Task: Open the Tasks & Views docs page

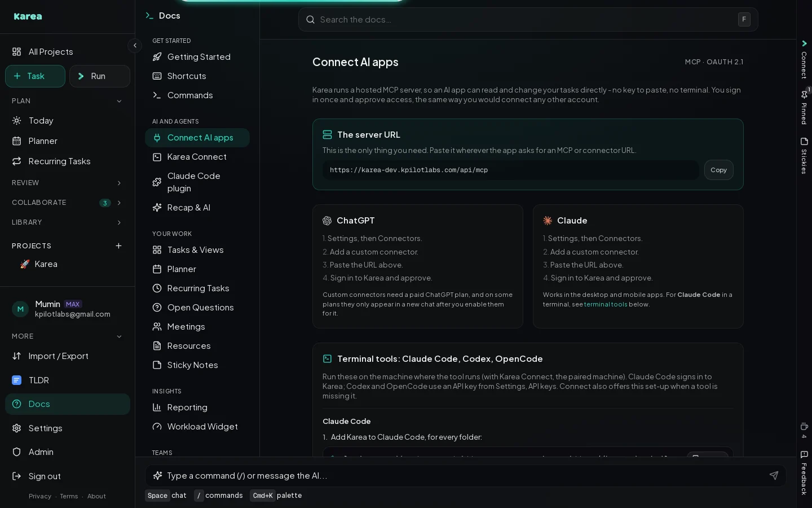Action: coord(197,250)
